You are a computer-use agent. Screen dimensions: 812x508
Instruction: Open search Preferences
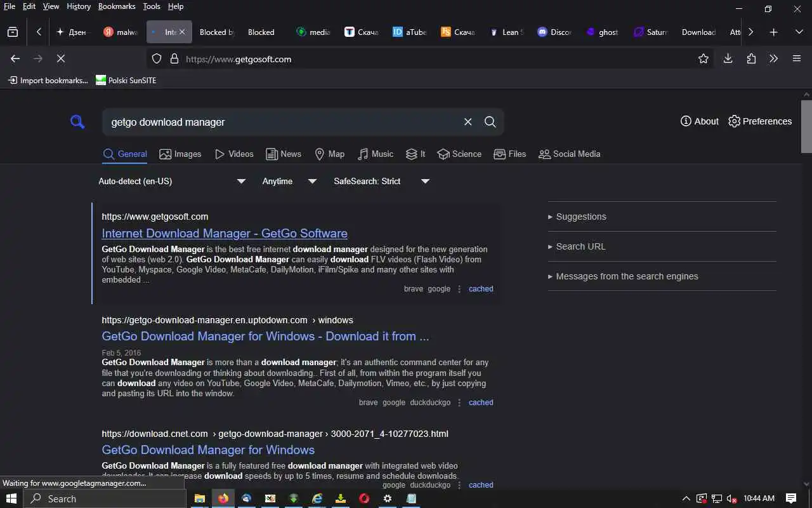[760, 121]
